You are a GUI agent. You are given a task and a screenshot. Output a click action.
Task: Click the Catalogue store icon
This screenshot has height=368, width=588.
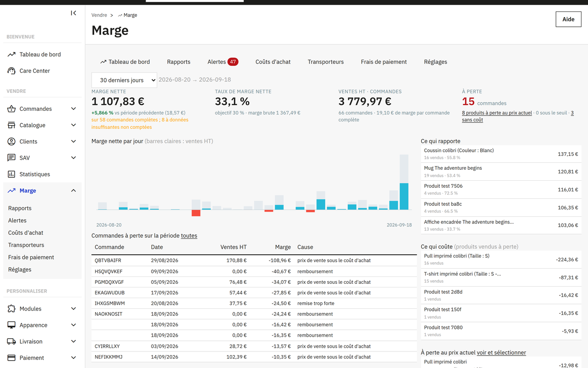(11, 125)
